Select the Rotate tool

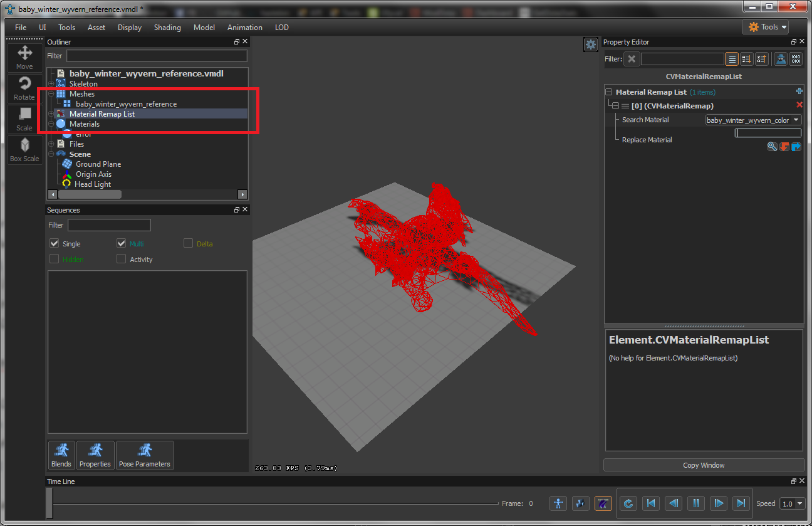tap(24, 88)
